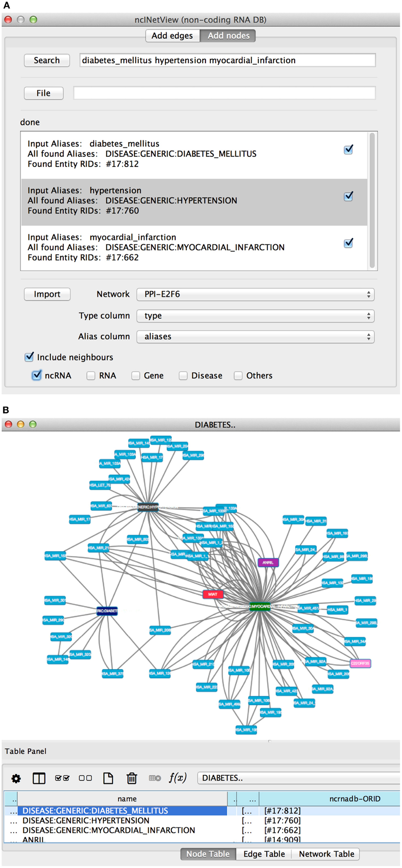Select the red MIAT node in the network
The height and width of the screenshot is (868, 402).
click(x=213, y=594)
